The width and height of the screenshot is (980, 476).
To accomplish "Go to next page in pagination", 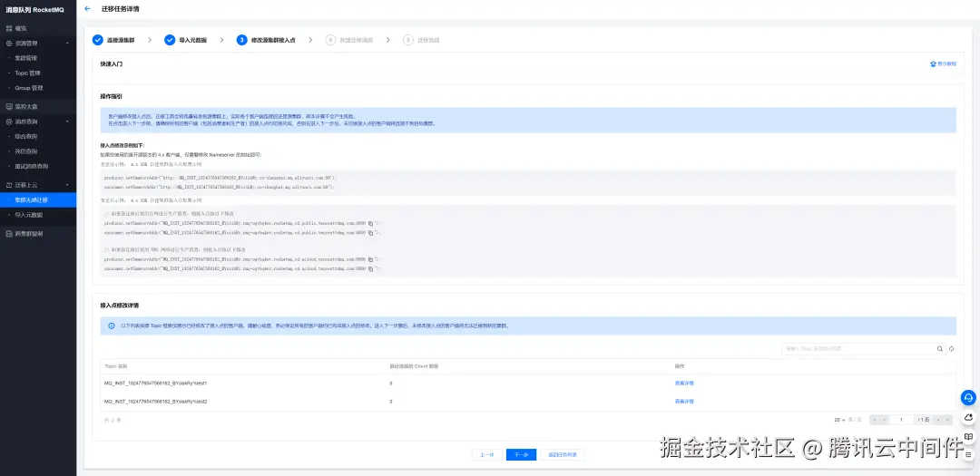I will [938, 420].
